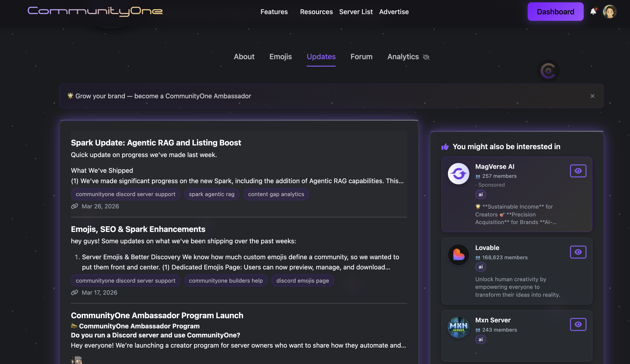The image size is (630, 364).
Task: Toggle the Analytics visibility eye icon
Action: click(426, 57)
